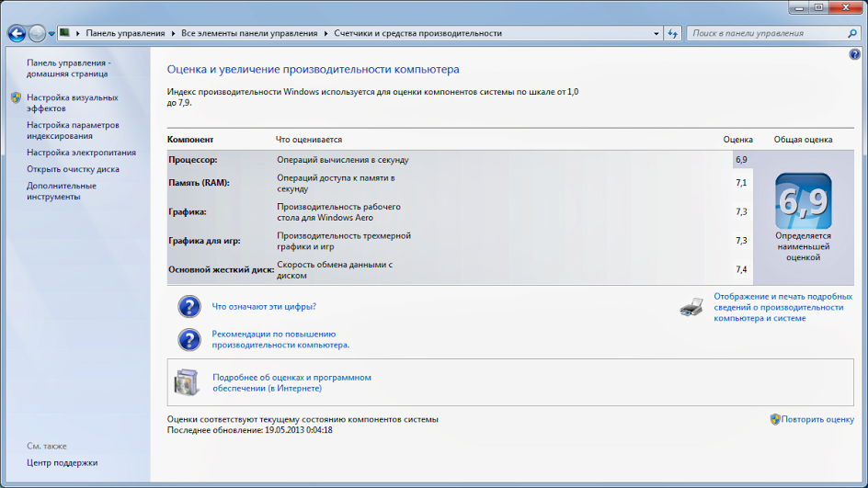
Task: Click the 'Общая оценка' column header
Action: pyautogui.click(x=804, y=140)
